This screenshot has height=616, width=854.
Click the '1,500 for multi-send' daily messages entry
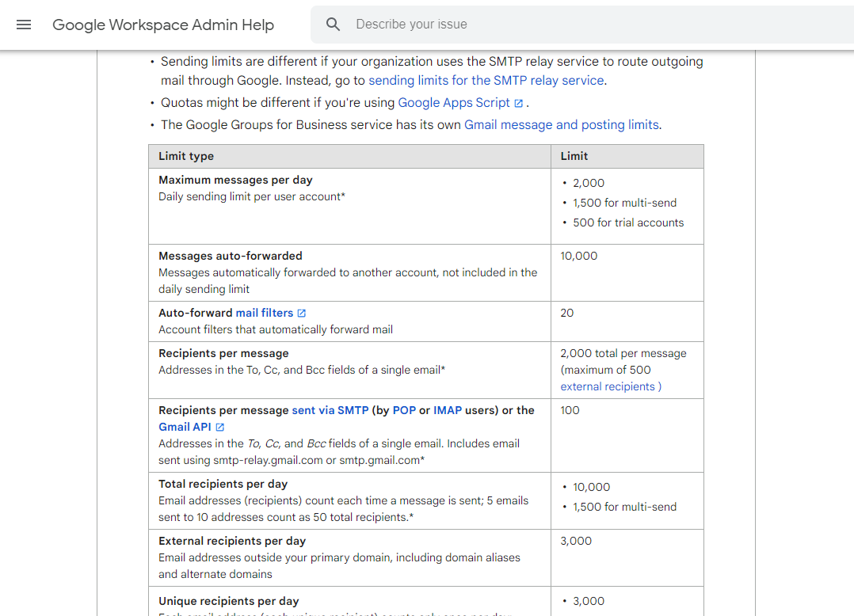(x=624, y=203)
